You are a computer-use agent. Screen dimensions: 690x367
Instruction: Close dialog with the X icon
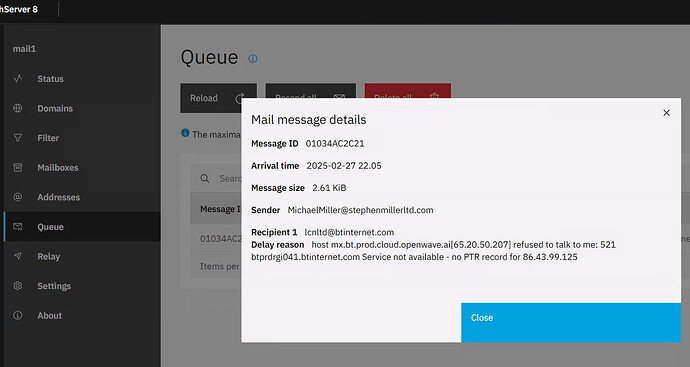[x=666, y=113]
